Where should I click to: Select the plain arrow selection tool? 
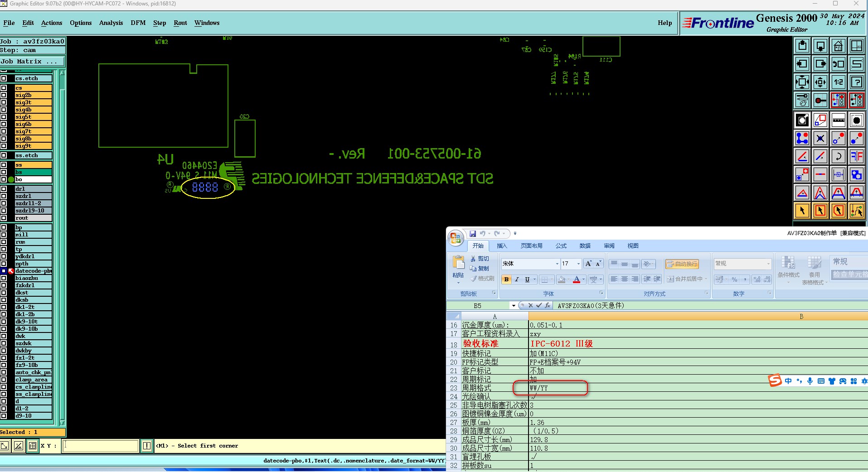(x=802, y=211)
